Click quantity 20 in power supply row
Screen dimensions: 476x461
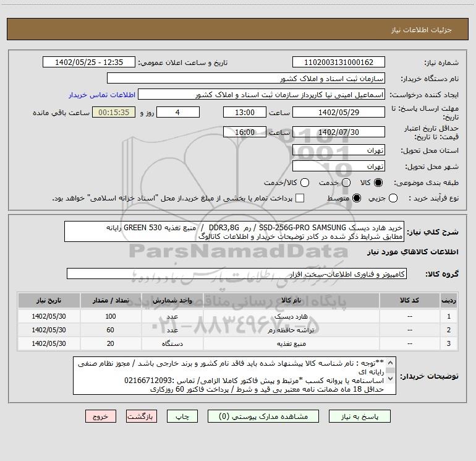click(111, 343)
